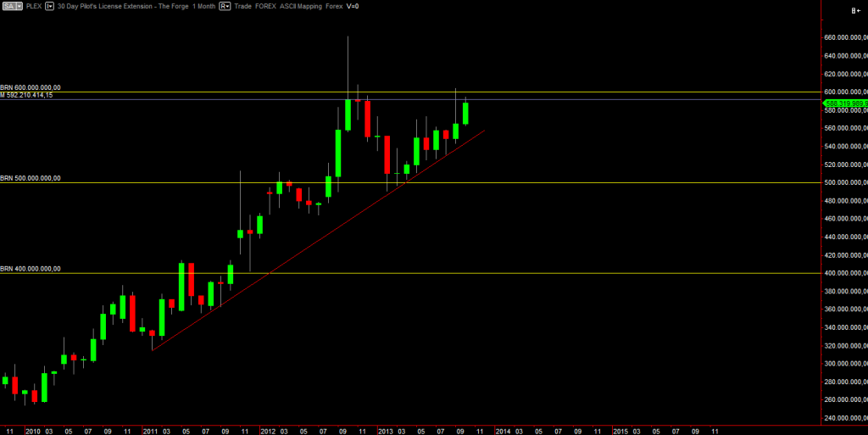Click the 2012 year marker on time axis

[269, 431]
